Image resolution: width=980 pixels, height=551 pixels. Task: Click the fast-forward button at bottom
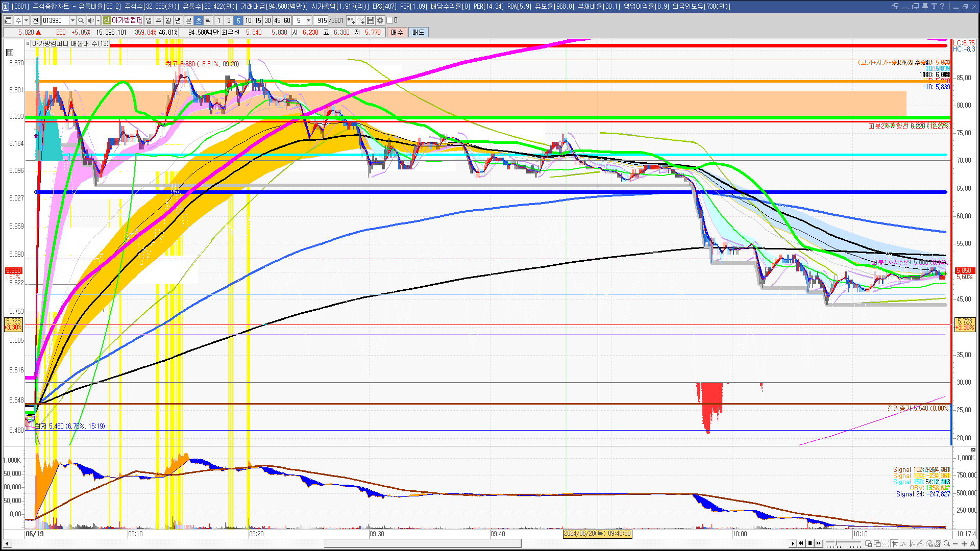tap(819, 543)
